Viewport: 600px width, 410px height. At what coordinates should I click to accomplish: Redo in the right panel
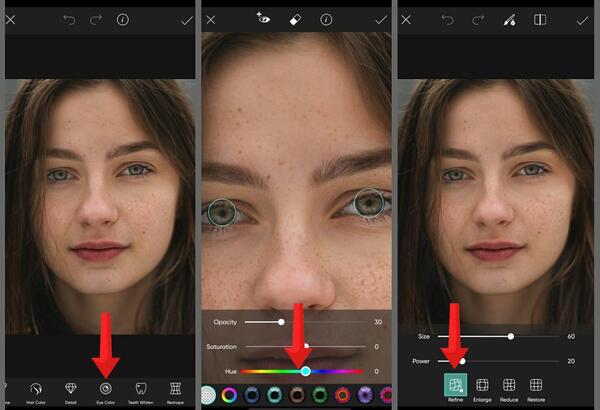pos(478,20)
